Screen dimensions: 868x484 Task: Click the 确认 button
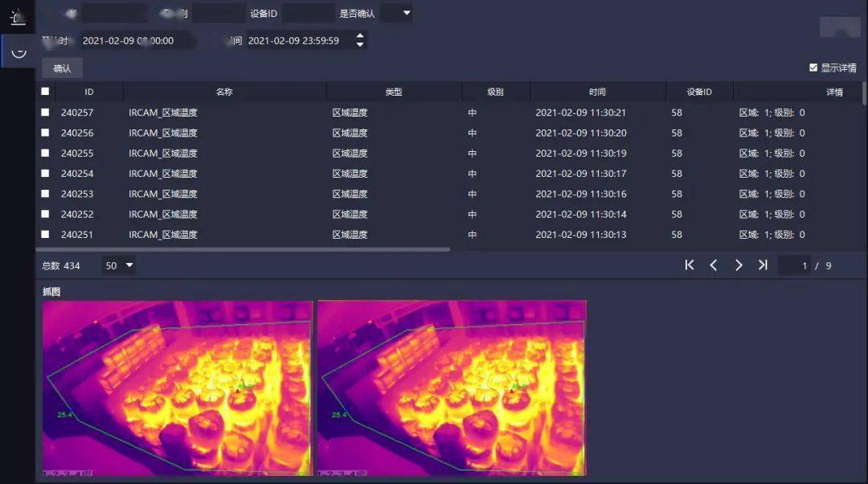coord(62,68)
